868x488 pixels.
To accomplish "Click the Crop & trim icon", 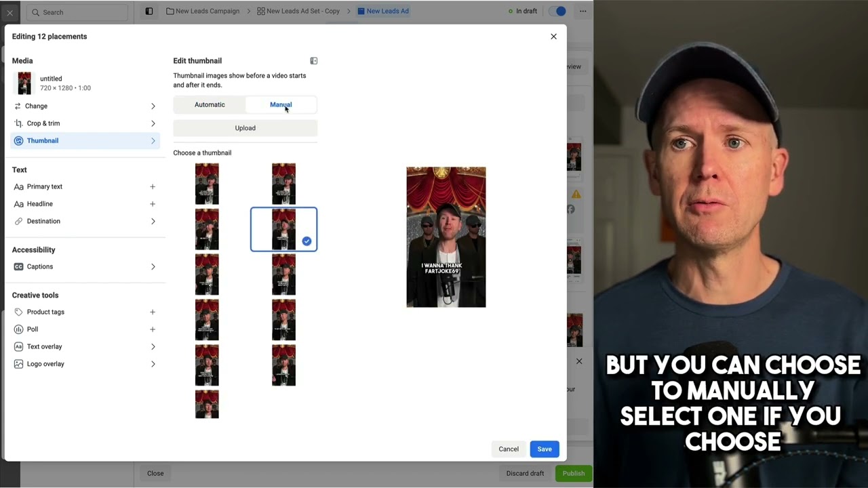I will (18, 123).
